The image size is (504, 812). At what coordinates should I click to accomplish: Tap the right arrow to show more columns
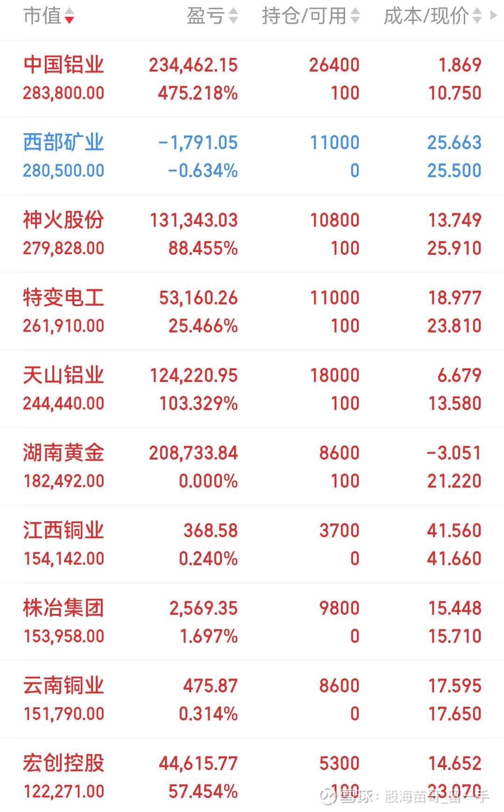tap(493, 15)
